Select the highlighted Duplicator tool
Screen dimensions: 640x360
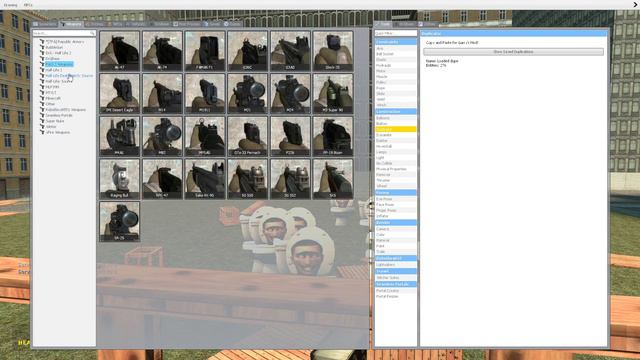click(x=396, y=129)
